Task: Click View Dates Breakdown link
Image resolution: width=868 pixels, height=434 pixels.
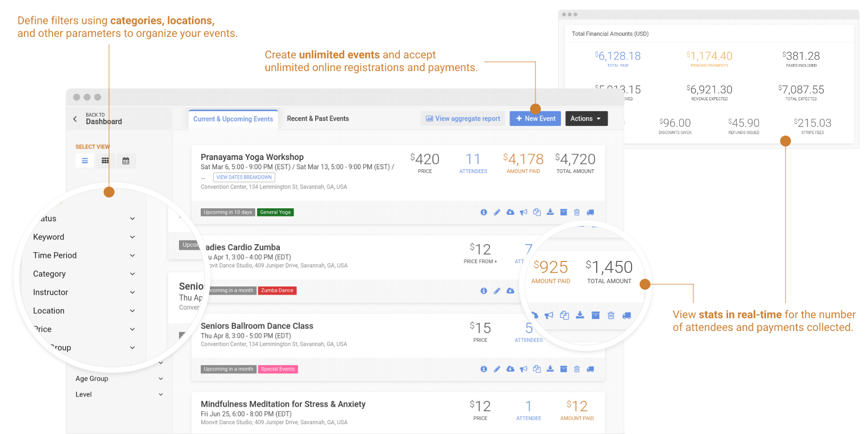Action: tap(244, 177)
